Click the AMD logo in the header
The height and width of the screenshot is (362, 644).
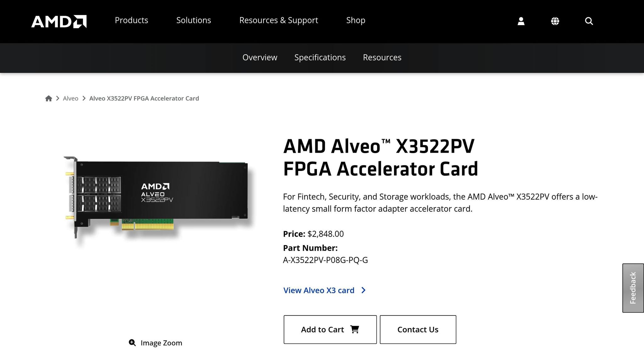click(58, 21)
